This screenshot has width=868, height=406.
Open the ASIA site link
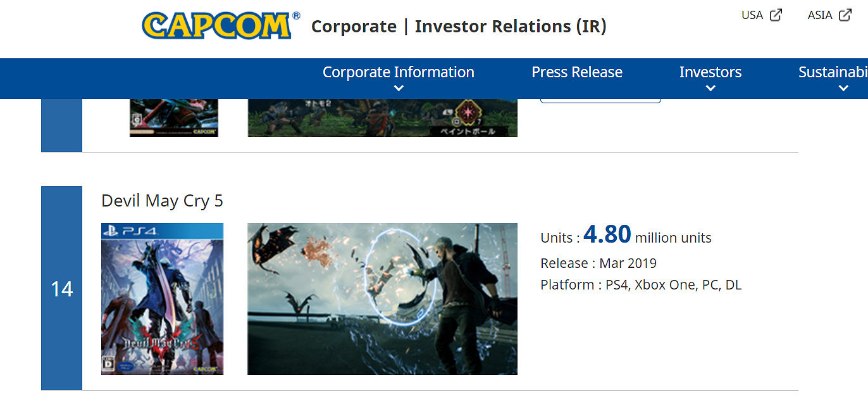coord(820,15)
